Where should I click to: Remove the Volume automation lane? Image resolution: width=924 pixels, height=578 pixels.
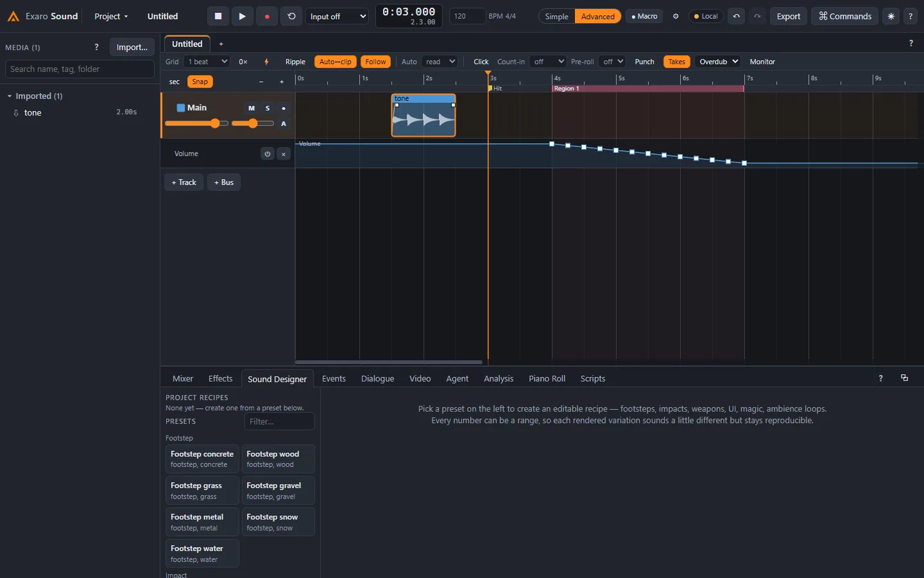284,153
